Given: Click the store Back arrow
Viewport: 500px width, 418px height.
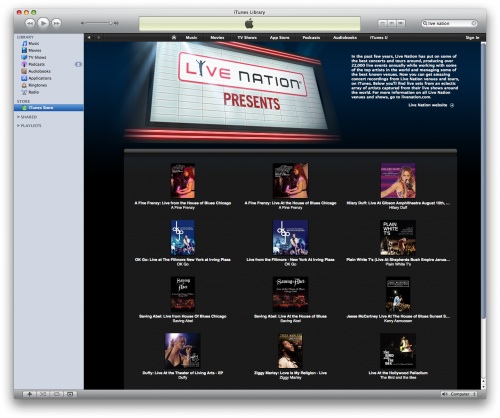Looking at the screenshot, I should 89,38.
